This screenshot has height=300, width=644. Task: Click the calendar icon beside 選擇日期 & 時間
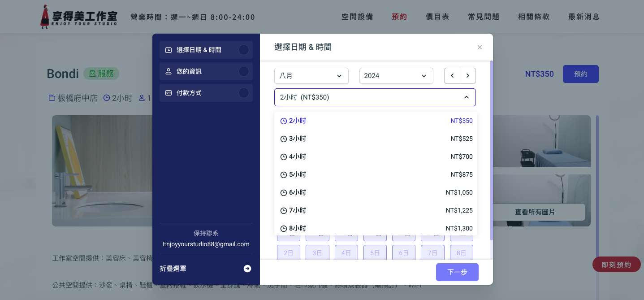[169, 50]
